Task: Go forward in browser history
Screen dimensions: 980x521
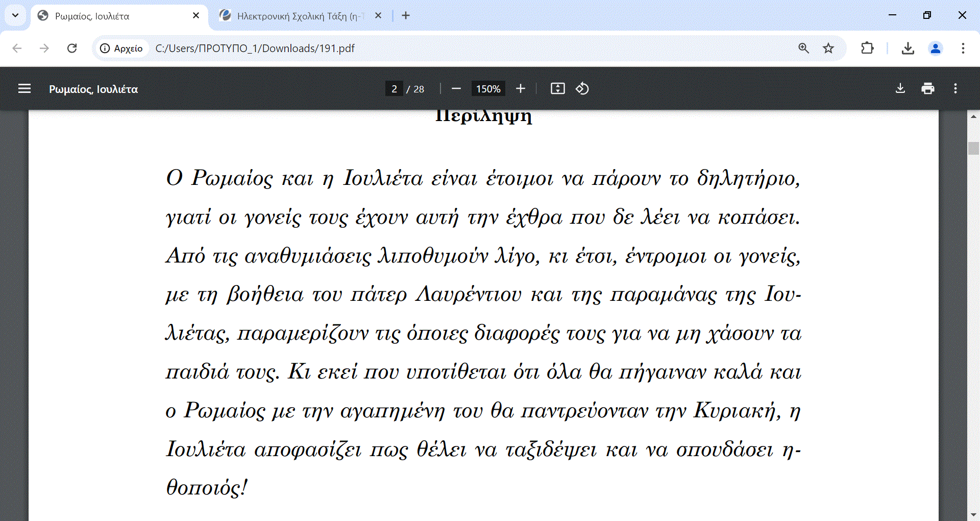Action: [44, 48]
